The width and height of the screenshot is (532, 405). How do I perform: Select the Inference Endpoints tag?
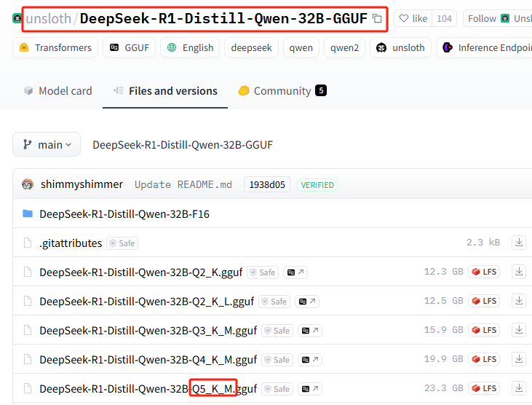point(485,47)
